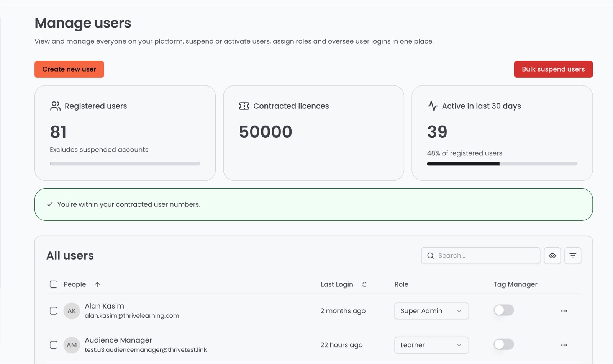This screenshot has width=613, height=364.
Task: Open the more actions menu for Audience Manager
Action: pyautogui.click(x=564, y=345)
